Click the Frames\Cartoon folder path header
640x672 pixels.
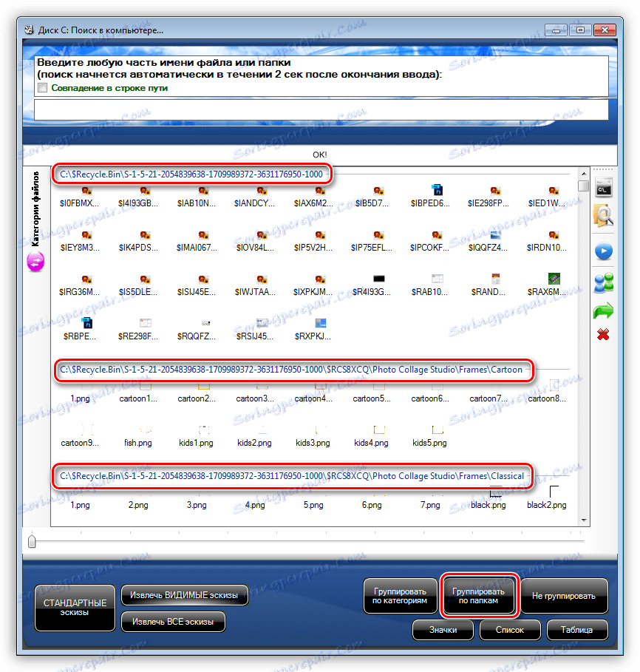pyautogui.click(x=291, y=370)
